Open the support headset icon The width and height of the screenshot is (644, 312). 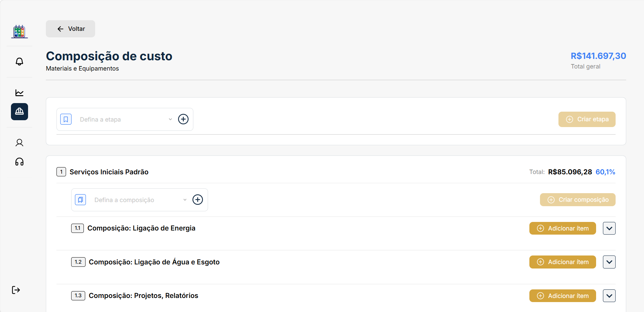pos(20,162)
